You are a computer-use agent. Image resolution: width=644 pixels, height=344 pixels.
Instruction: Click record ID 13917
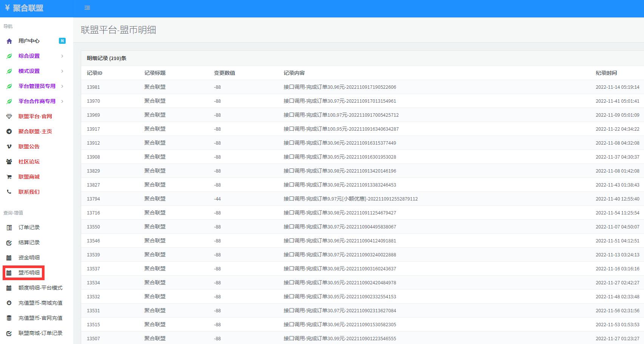pyautogui.click(x=93, y=129)
